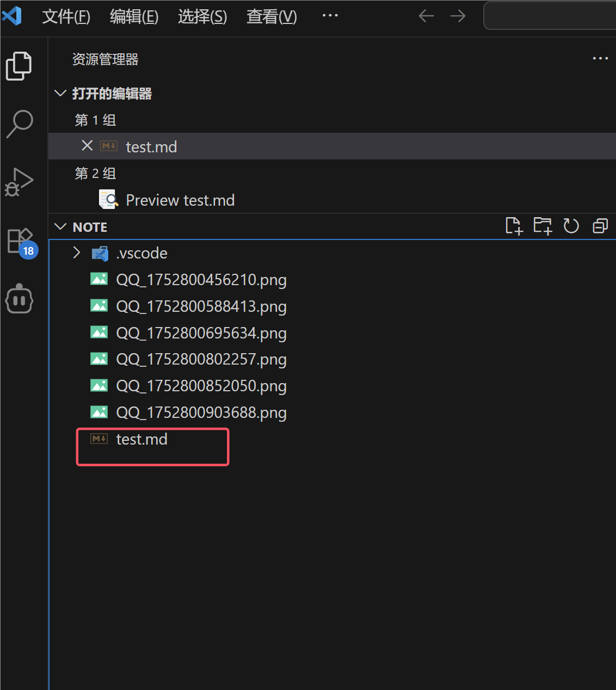Open the Explorer view in the activity bar
The height and width of the screenshot is (690, 616).
pyautogui.click(x=20, y=65)
